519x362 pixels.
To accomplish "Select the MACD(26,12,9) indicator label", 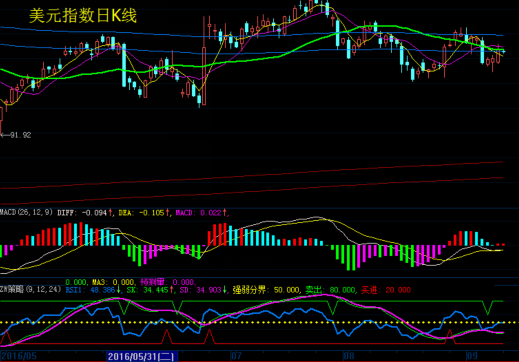I will (26, 212).
